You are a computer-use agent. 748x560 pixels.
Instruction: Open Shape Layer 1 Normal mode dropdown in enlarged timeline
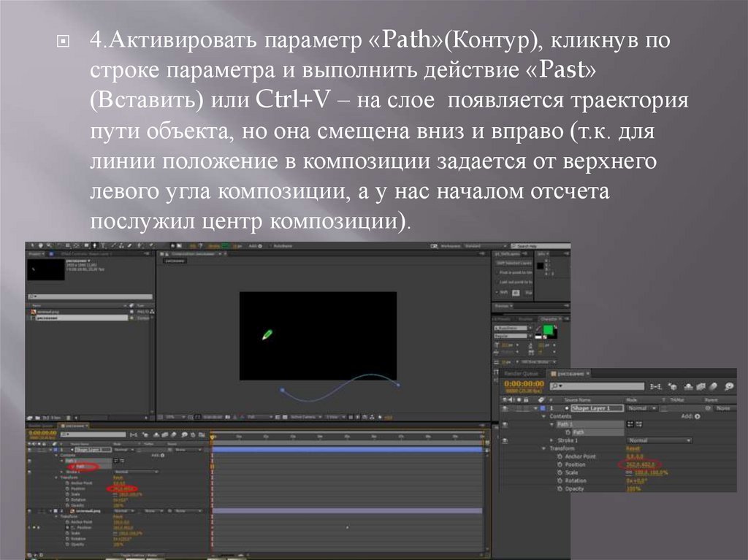pyautogui.click(x=642, y=408)
